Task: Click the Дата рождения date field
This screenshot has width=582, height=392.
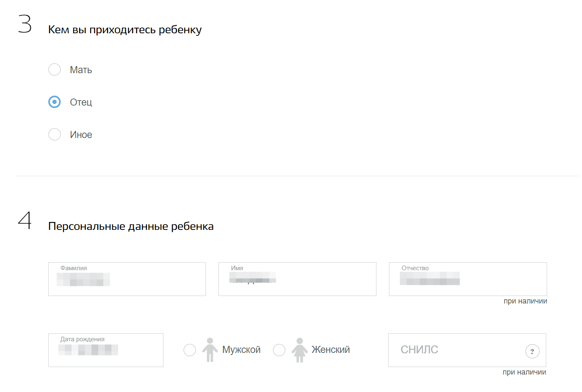Action: (106, 350)
